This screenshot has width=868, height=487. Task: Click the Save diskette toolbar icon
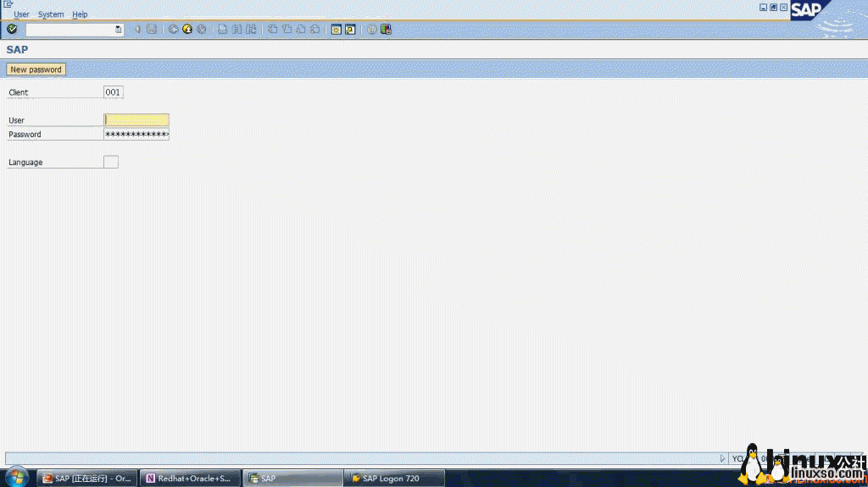coord(151,30)
